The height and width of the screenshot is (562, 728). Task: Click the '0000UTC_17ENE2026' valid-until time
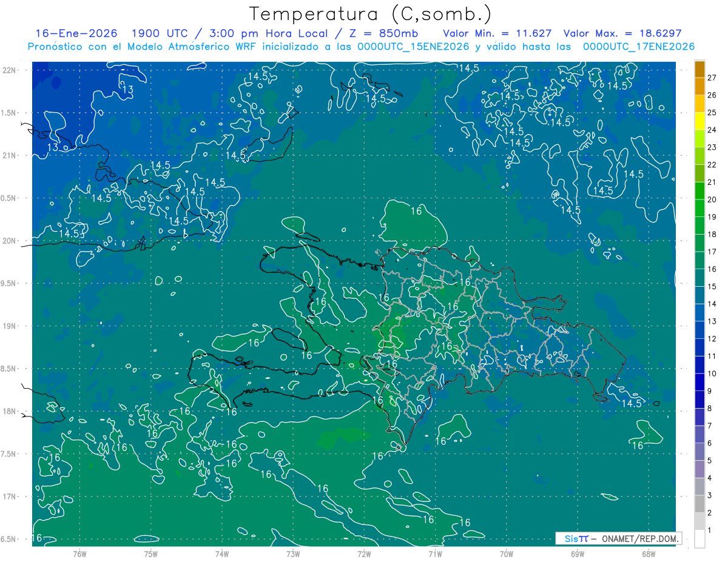tap(638, 46)
